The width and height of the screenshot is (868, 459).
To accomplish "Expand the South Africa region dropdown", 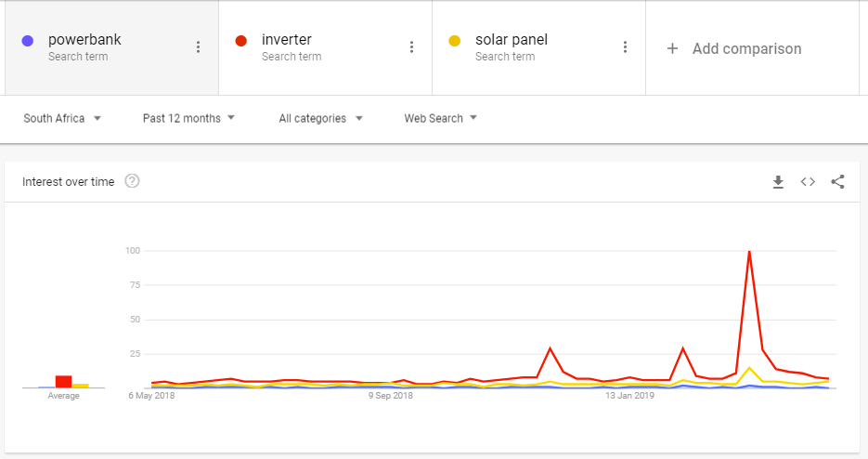I will (62, 118).
